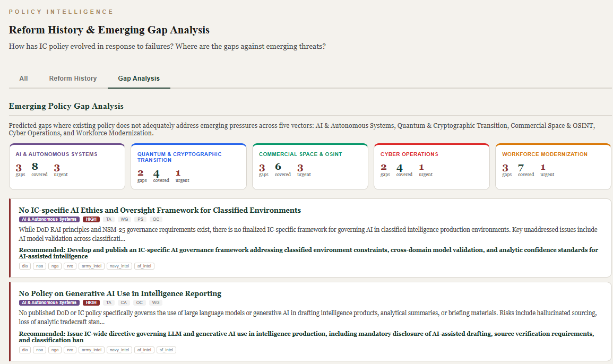Select the Quantum & Cryptographic Transition card
Viewport: 613px width, 364px height.
click(x=188, y=167)
